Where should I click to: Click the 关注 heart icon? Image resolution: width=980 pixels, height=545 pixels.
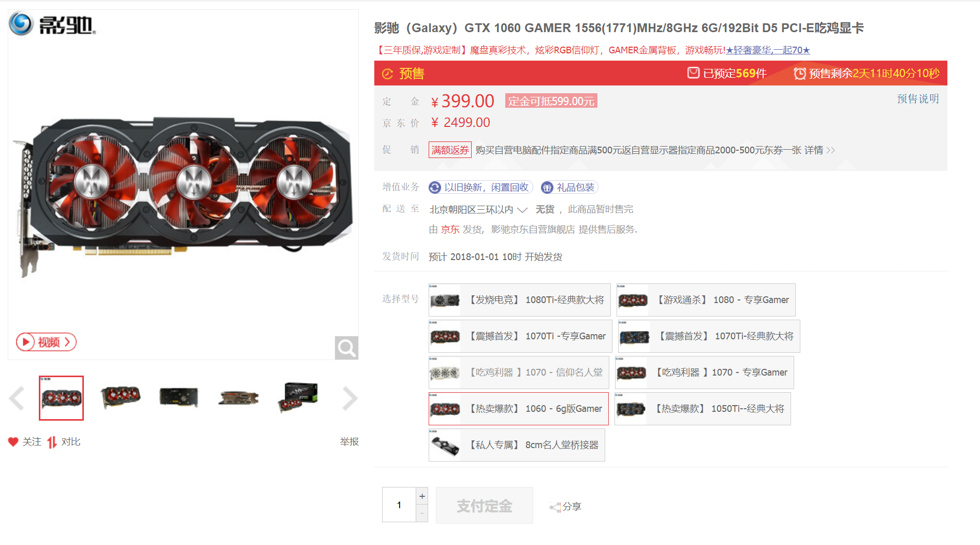[x=13, y=442]
